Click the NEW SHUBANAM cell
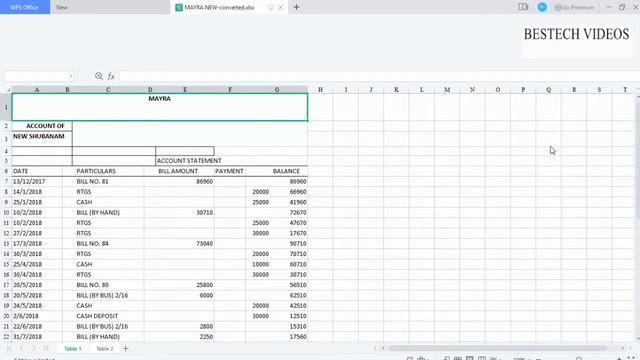Screen dimensions: 640x360 (42, 138)
